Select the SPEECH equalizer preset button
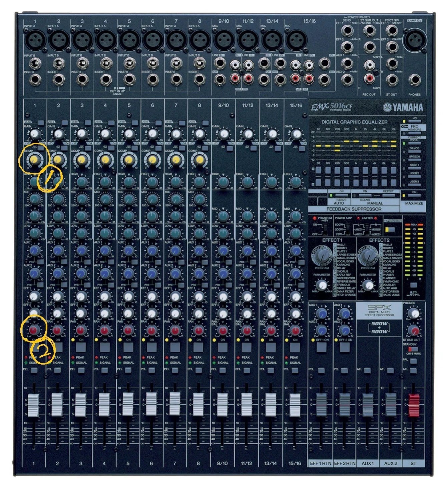448x488 pixels. coord(414,160)
